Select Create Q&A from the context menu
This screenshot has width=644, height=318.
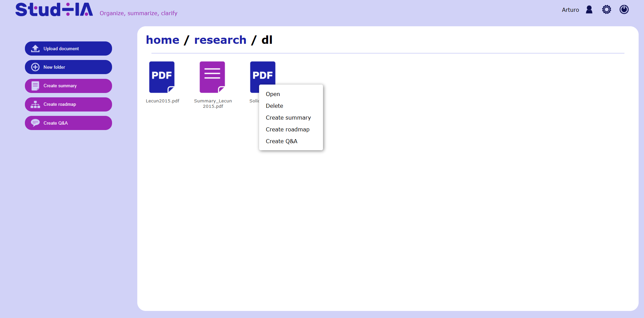[x=282, y=141]
